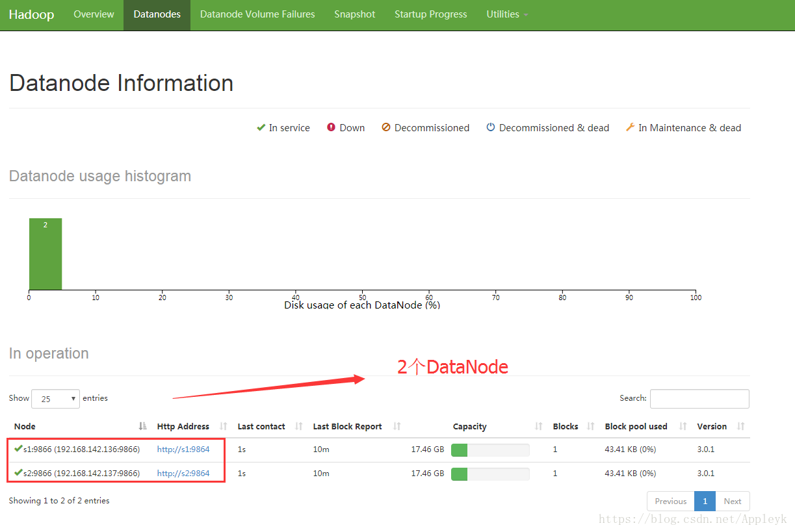Image resolution: width=795 pixels, height=532 pixels.
Task: Click the green histogram bar labeled 2
Action: 46,254
